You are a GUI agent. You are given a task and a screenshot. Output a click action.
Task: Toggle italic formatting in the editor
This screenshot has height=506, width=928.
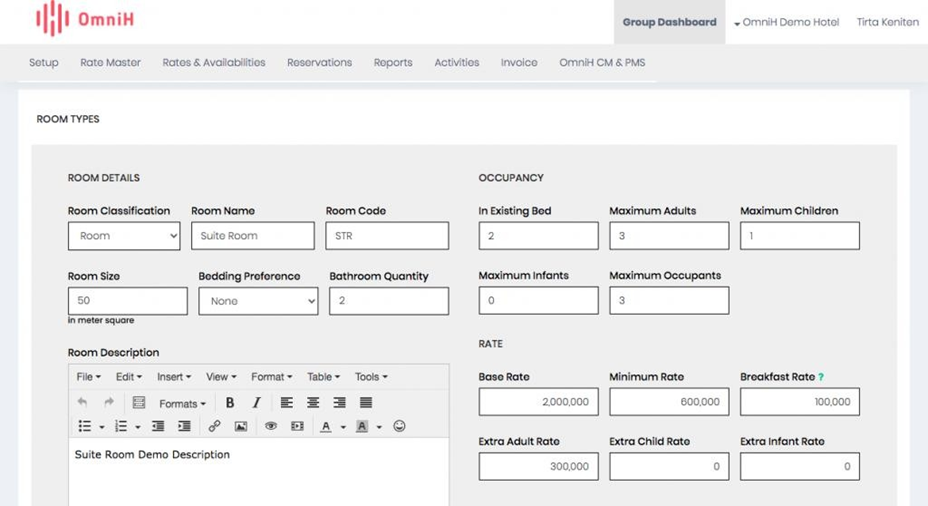coord(256,402)
